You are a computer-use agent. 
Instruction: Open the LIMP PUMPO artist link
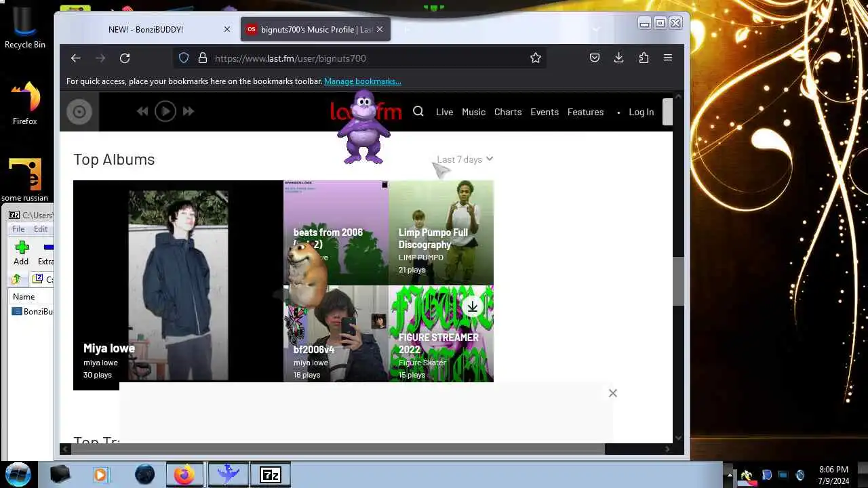coord(421,258)
